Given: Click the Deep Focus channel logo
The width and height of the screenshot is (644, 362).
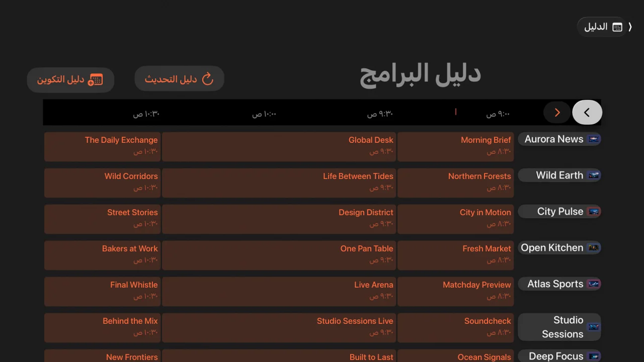Looking at the screenshot, I should point(594,356).
